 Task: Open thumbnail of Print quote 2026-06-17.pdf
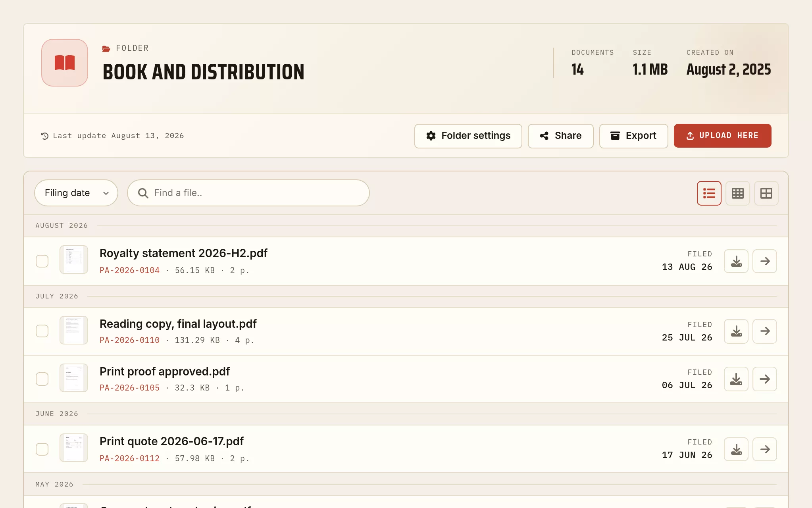(74, 448)
